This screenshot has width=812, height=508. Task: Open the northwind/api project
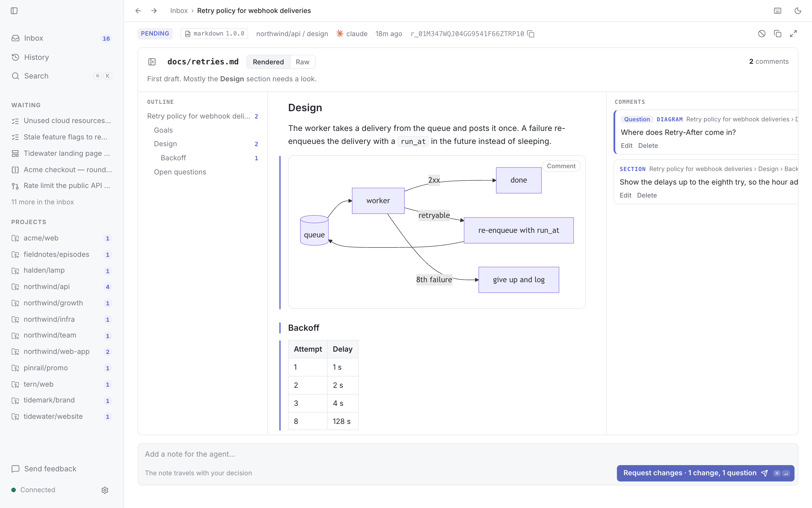tap(62, 286)
